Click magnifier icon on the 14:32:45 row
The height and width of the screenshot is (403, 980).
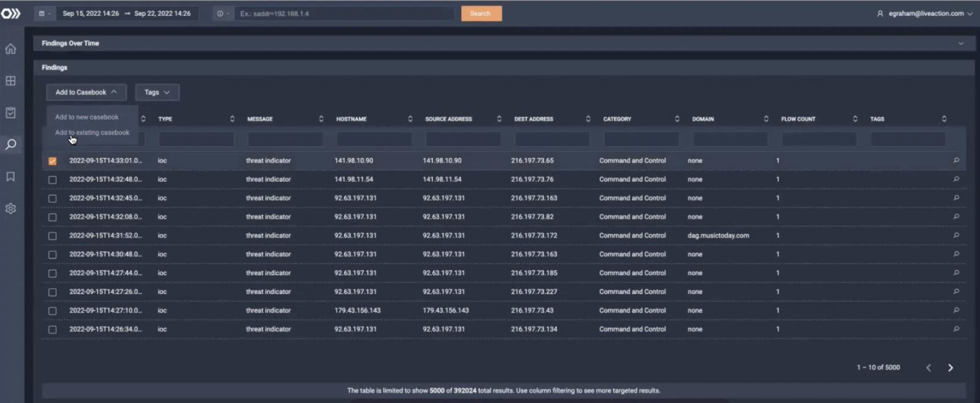pyautogui.click(x=956, y=198)
